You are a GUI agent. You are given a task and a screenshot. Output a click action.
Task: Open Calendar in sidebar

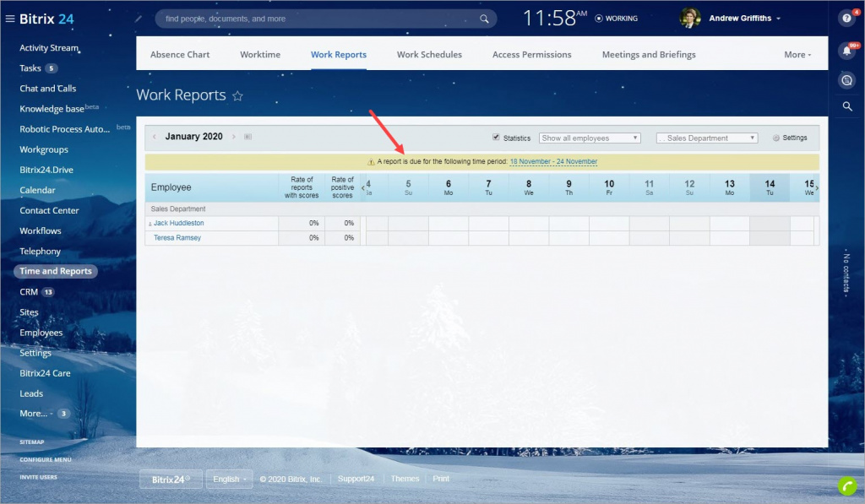click(x=37, y=190)
